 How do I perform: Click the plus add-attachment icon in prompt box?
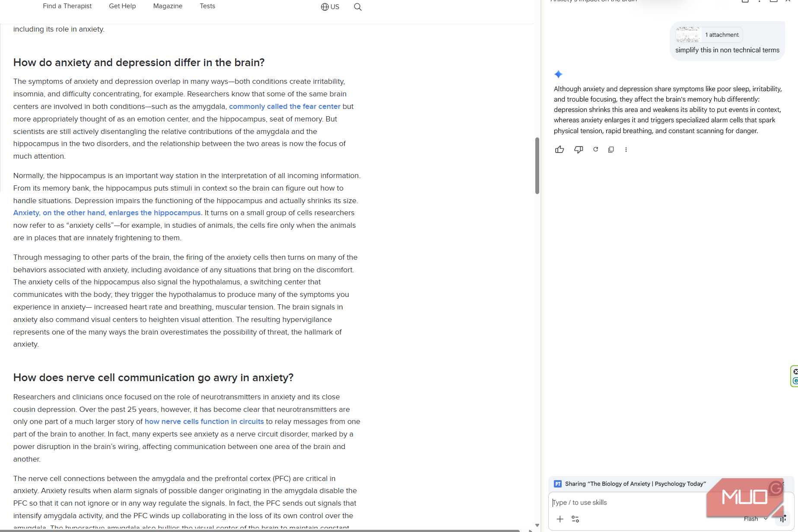point(560,519)
